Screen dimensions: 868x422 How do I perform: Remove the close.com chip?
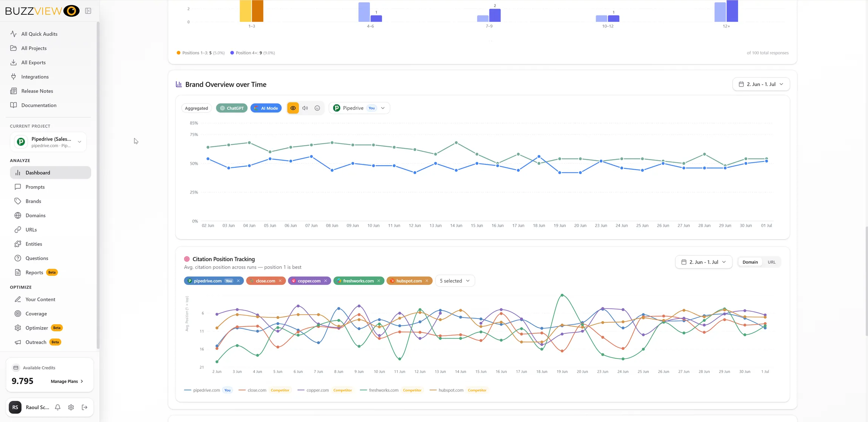280,281
